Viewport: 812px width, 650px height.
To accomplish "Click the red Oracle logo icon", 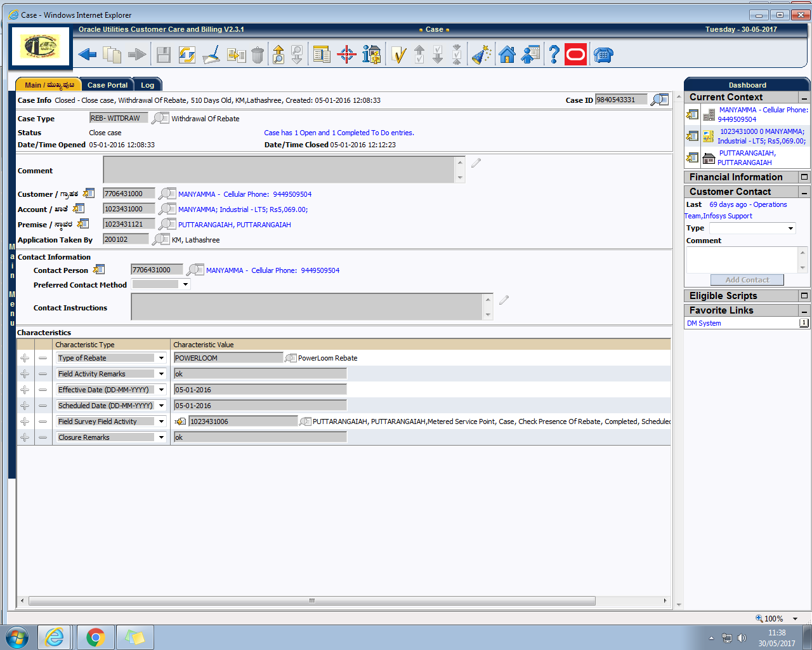I will (576, 55).
